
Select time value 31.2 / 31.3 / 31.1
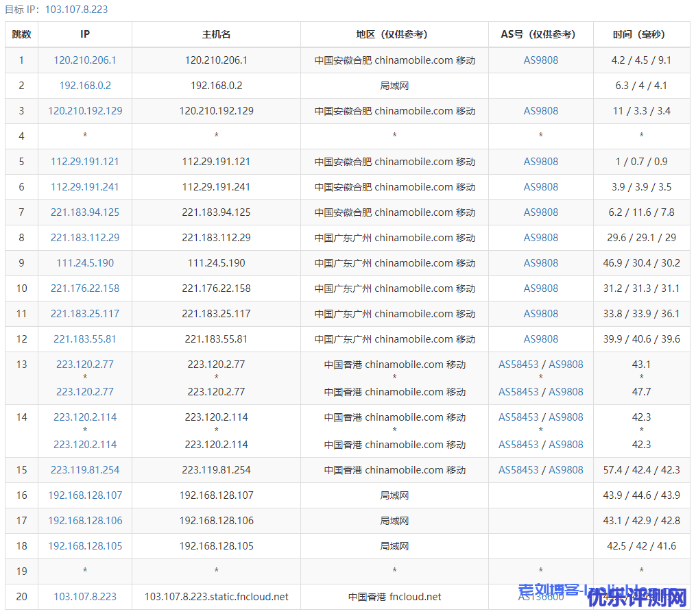pyautogui.click(x=641, y=288)
